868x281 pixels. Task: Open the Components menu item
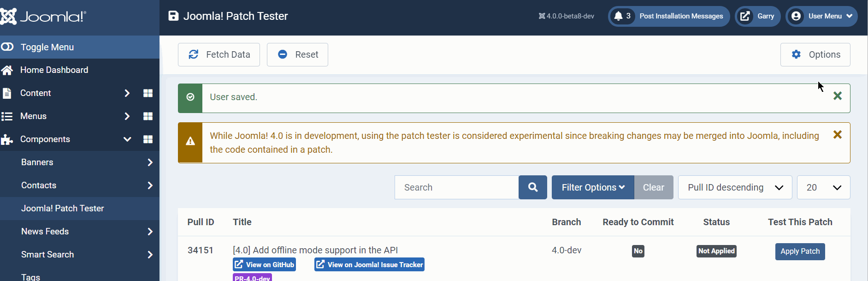point(45,139)
